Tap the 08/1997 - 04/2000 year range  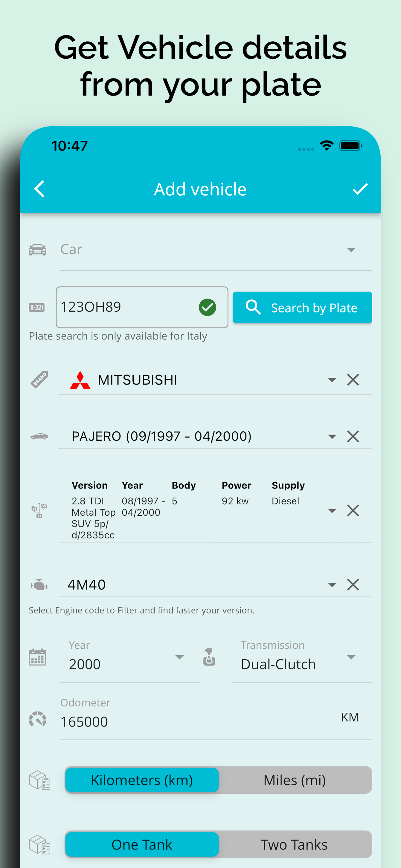pyautogui.click(x=143, y=507)
